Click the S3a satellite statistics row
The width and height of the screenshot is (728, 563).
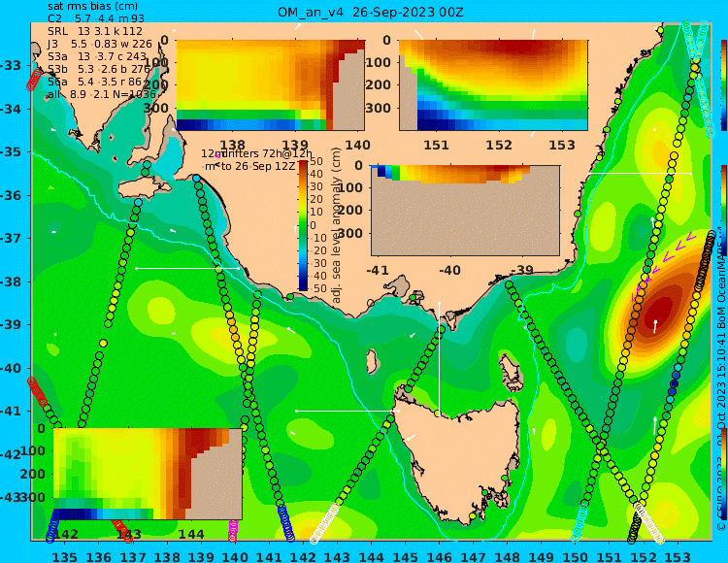97,56
